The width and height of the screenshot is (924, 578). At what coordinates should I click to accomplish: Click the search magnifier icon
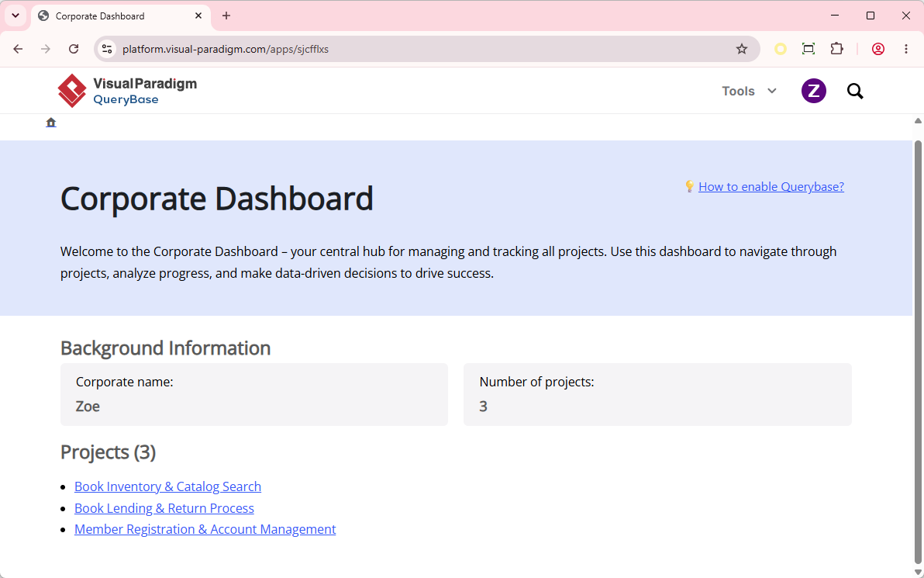[x=855, y=91]
